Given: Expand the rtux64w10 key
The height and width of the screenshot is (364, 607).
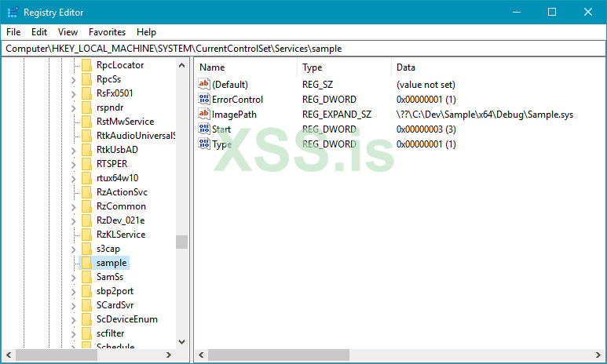Looking at the screenshot, I should point(74,179).
